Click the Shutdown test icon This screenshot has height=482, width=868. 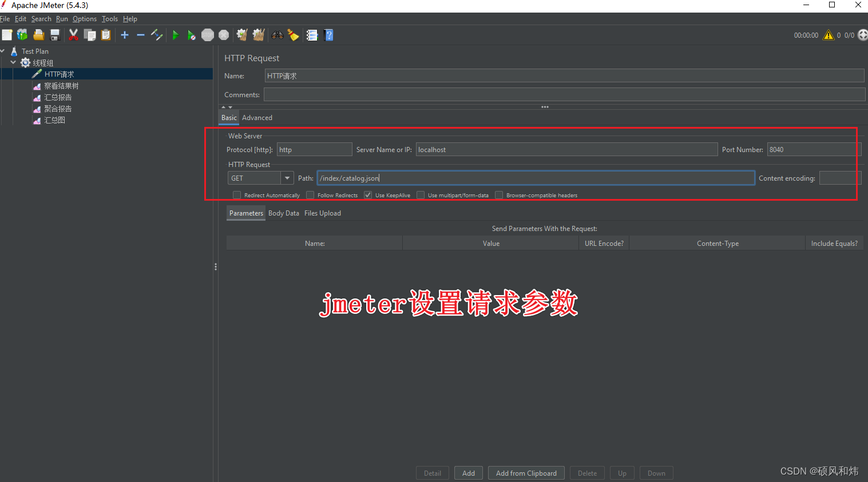pyautogui.click(x=224, y=35)
